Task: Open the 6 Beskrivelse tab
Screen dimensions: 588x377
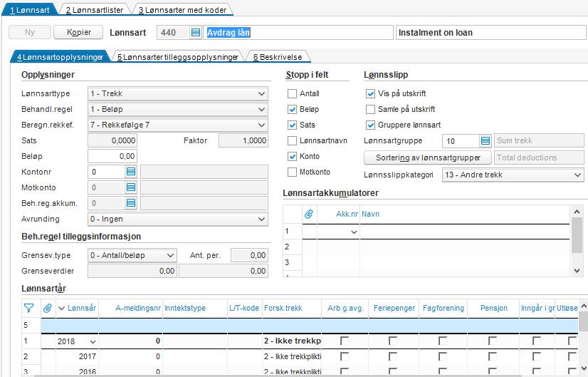Action: pos(278,57)
